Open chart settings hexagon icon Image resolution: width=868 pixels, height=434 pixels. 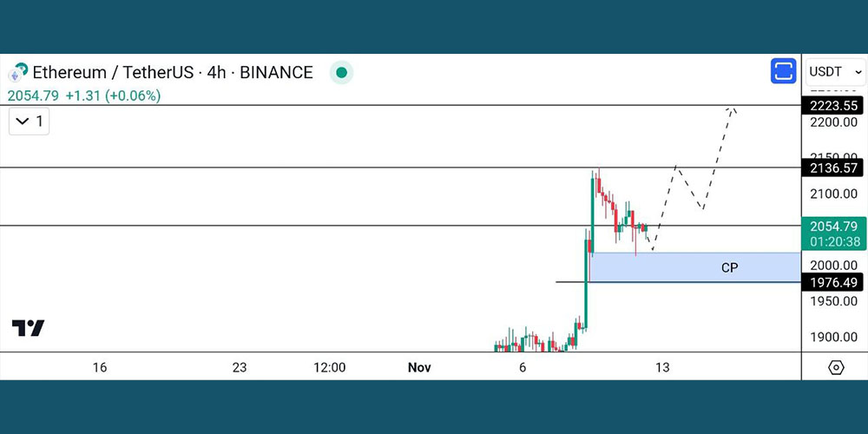(x=835, y=367)
